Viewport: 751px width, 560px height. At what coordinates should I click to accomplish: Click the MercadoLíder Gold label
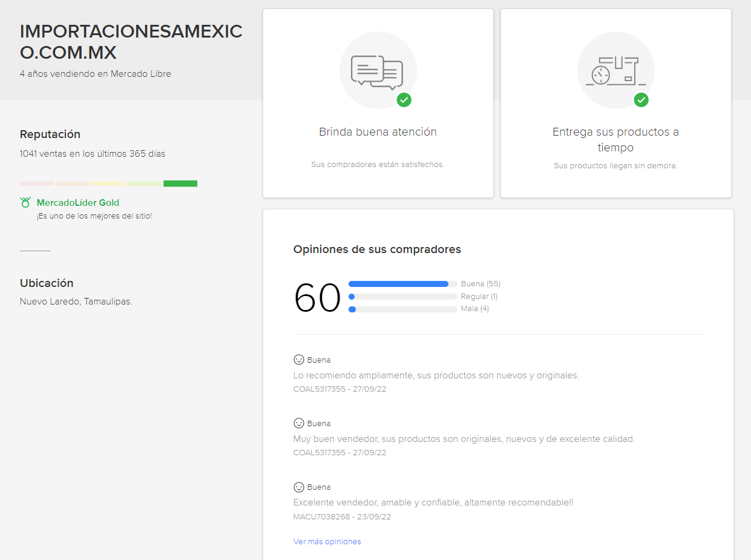coord(78,203)
